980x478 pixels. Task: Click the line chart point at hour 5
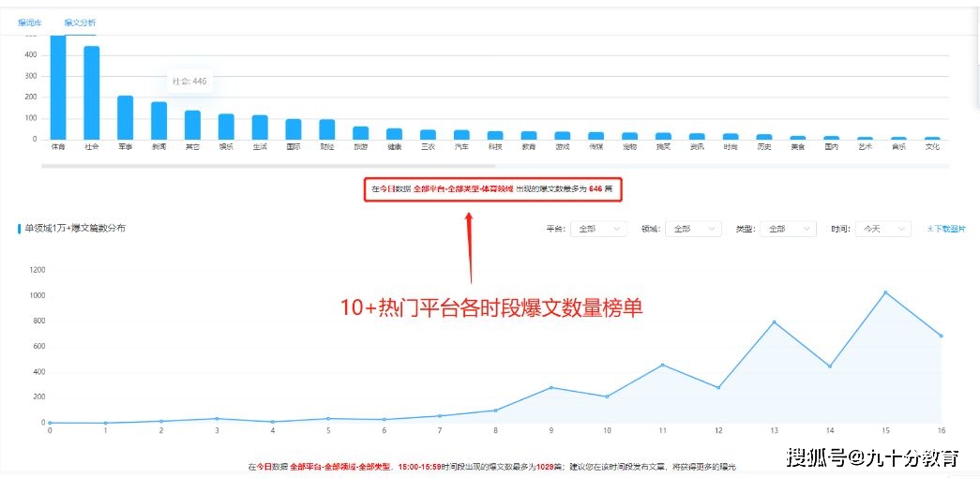click(x=328, y=419)
